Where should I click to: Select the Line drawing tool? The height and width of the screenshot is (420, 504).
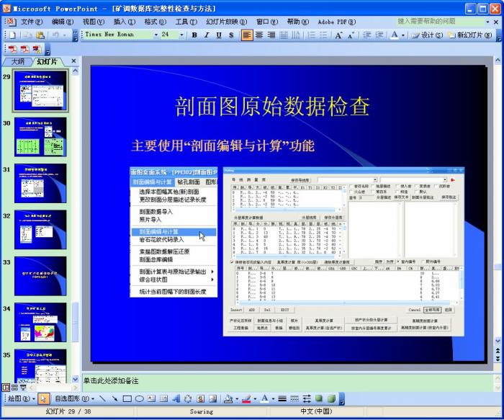coord(103,398)
